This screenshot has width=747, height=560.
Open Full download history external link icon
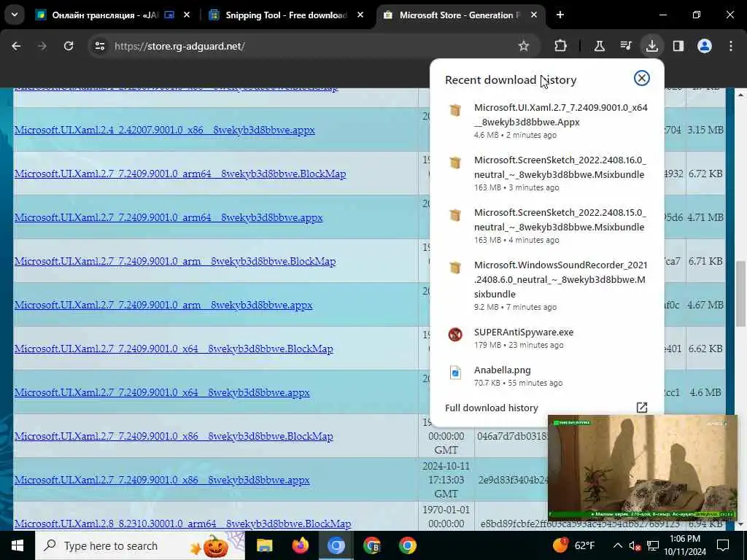click(642, 408)
